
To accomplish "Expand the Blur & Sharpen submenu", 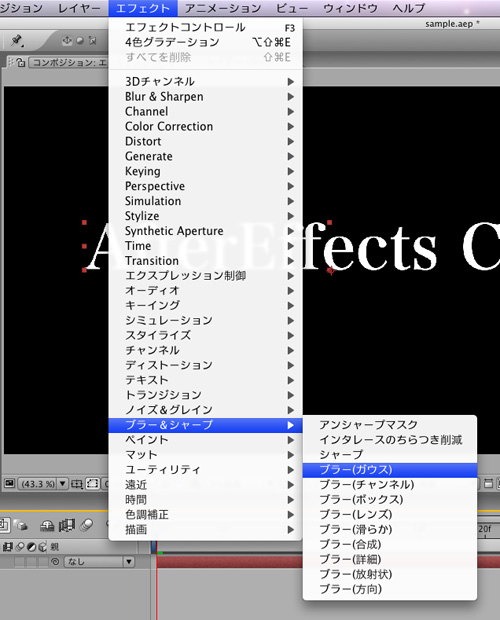I will tap(206, 96).
